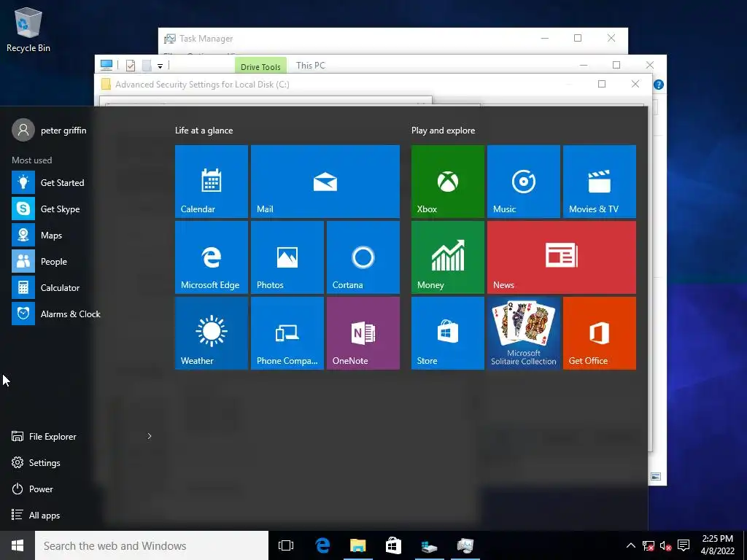Open the Photos tile
This screenshot has width=747, height=560.
(x=287, y=257)
